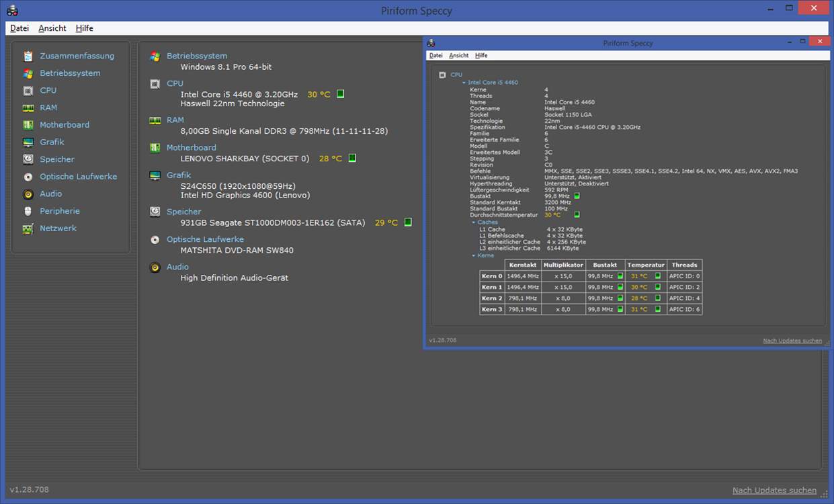Image resolution: width=834 pixels, height=504 pixels.
Task: Click 'MATSHITA DVD-RAM SW840' text
Action: 237,251
